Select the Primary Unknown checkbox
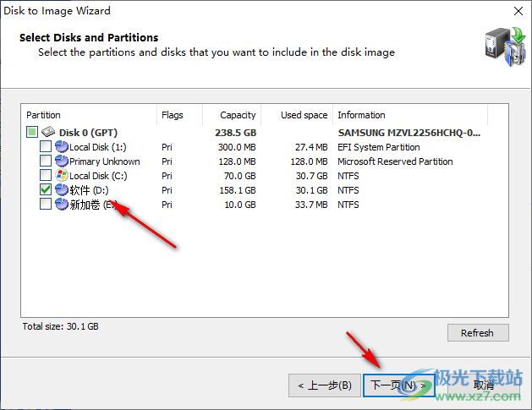This screenshot has width=532, height=410. (46, 161)
